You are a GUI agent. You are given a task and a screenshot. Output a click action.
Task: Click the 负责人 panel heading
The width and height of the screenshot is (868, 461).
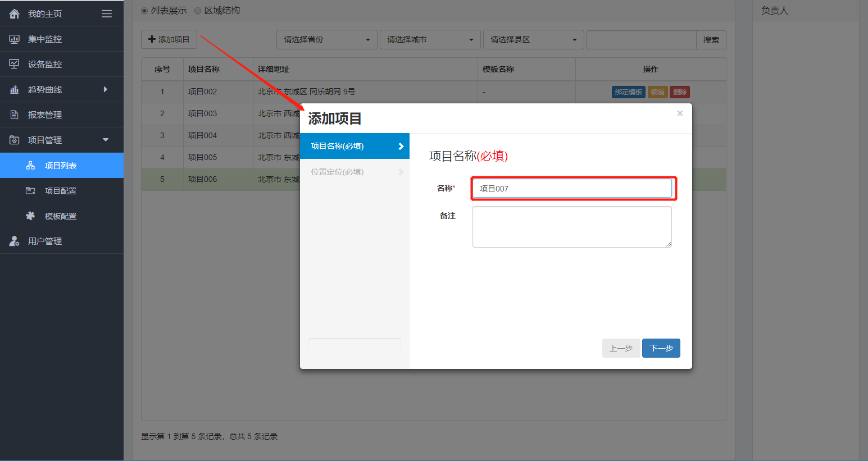click(x=775, y=10)
